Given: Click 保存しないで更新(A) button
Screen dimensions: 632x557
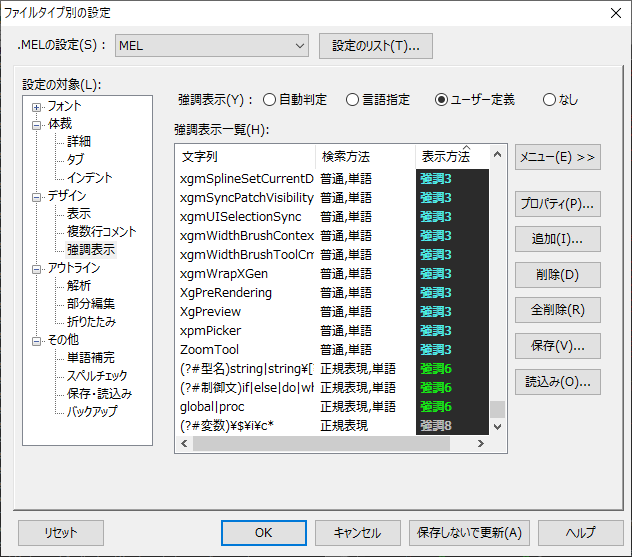Looking at the screenshot, I should (x=470, y=533).
